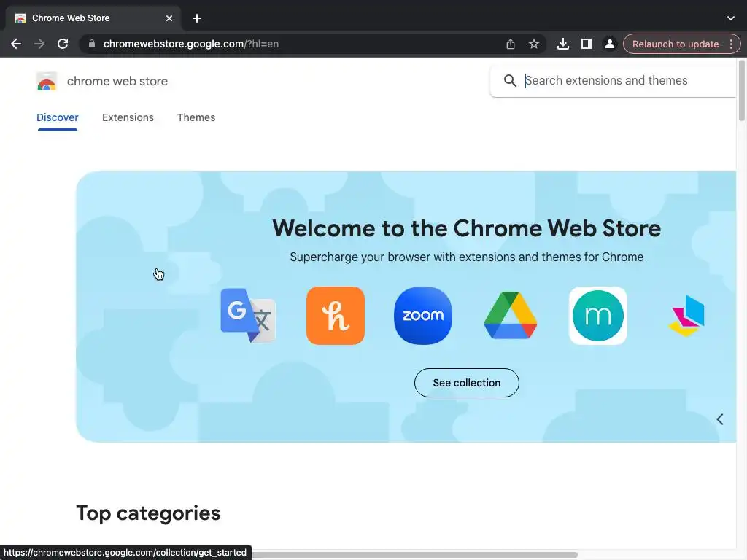Image resolution: width=747 pixels, height=560 pixels.
Task: Click the Top categories heading
Action: pos(148,513)
